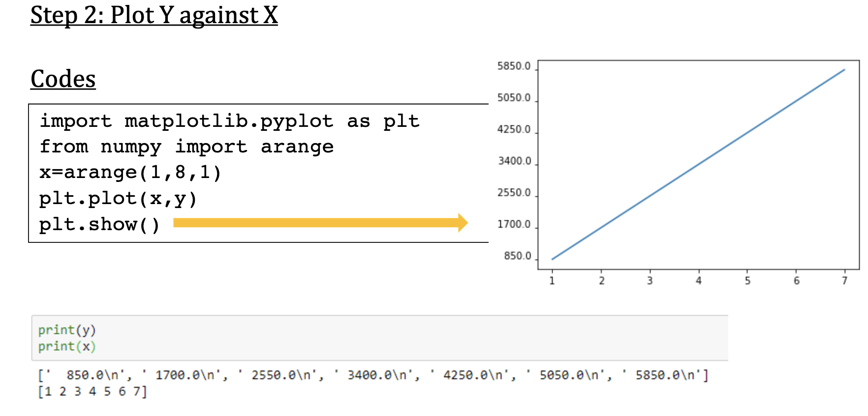This screenshot has width=868, height=416.
Task: Click the ' 3400.0\n' entry in the printed list
Action: (373, 375)
